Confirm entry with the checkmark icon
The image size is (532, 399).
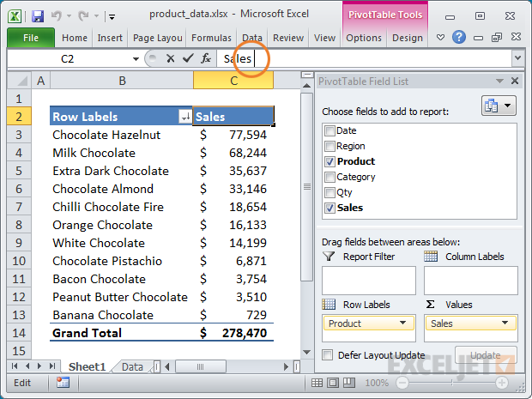(188, 58)
